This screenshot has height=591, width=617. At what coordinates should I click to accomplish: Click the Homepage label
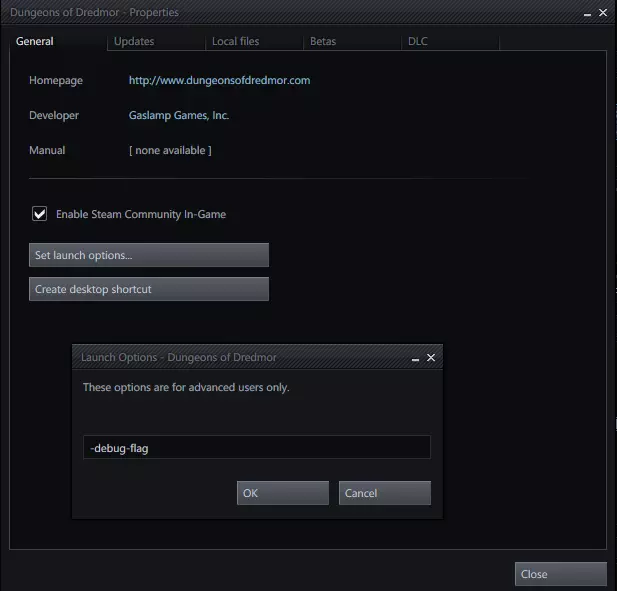pyautogui.click(x=56, y=80)
